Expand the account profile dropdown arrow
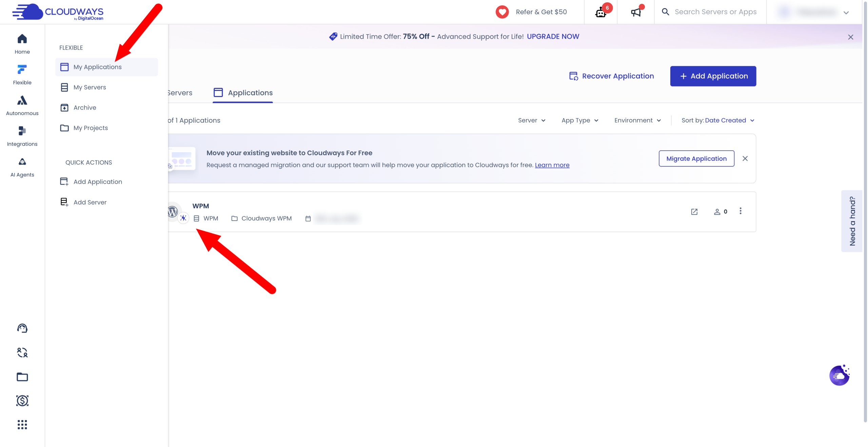Viewport: 868px width, 447px height. pyautogui.click(x=846, y=13)
